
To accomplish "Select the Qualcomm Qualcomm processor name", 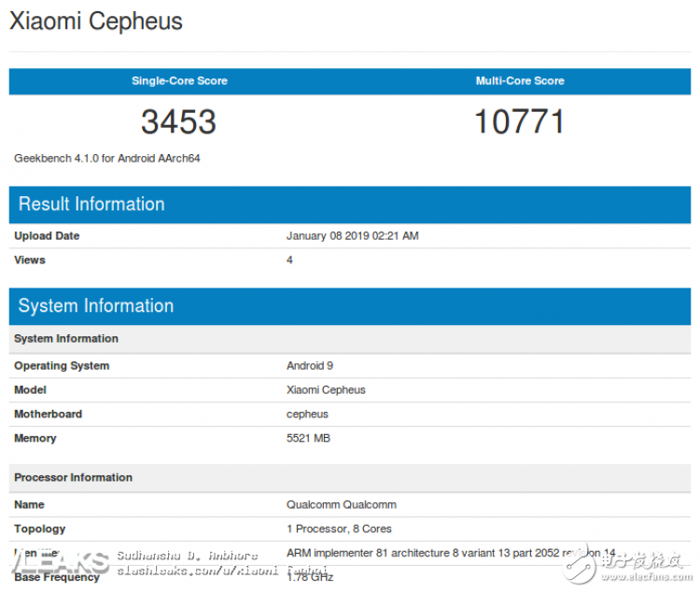I will click(342, 505).
